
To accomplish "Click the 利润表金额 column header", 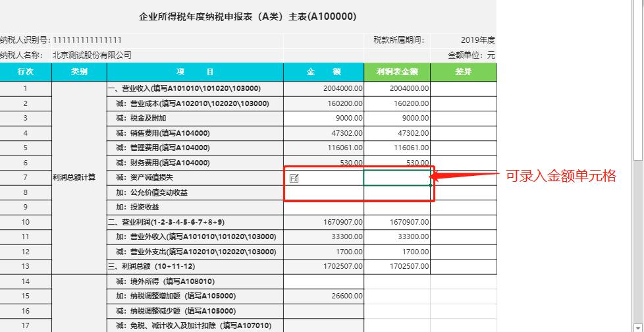I will click(397, 72).
